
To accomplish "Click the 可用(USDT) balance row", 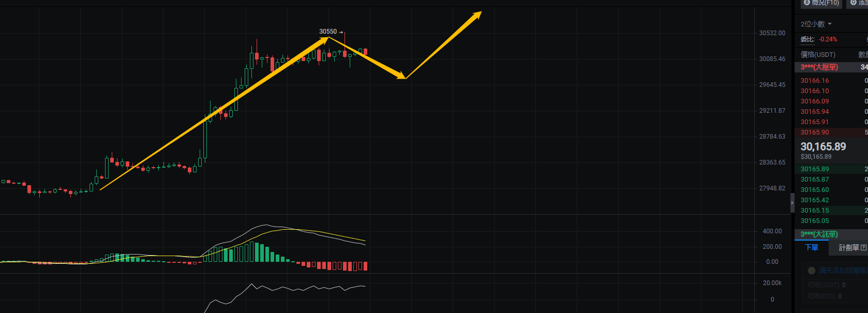I will [x=827, y=285].
